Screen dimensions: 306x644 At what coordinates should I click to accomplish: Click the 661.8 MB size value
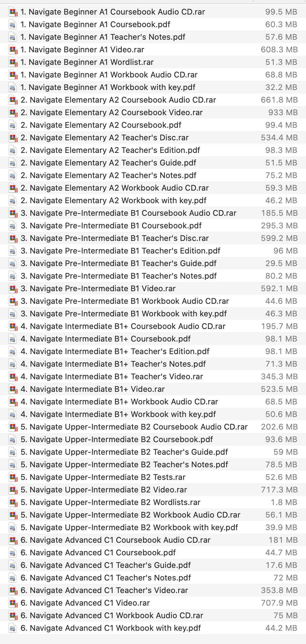[279, 100]
